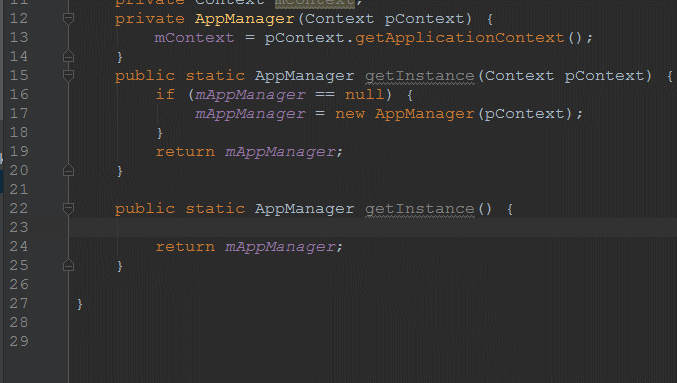The image size is (677, 383).
Task: Click the underlined getInstance name on line 22
Action: (x=420, y=209)
